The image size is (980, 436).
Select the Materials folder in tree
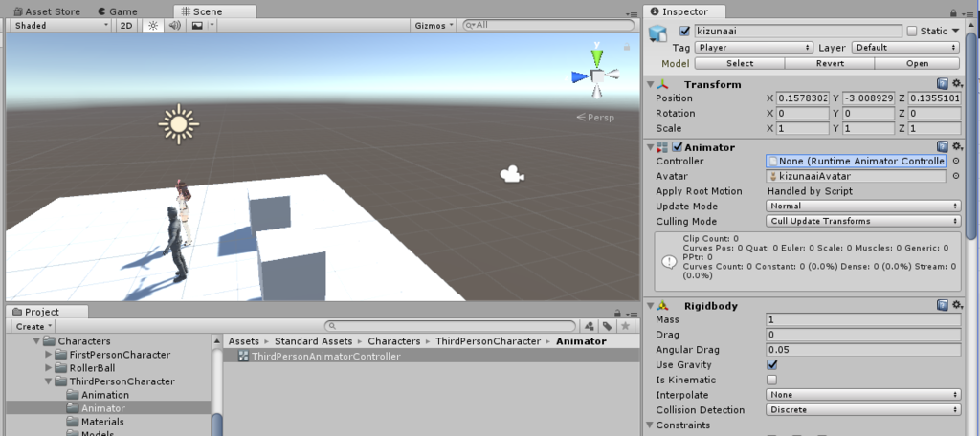(102, 422)
